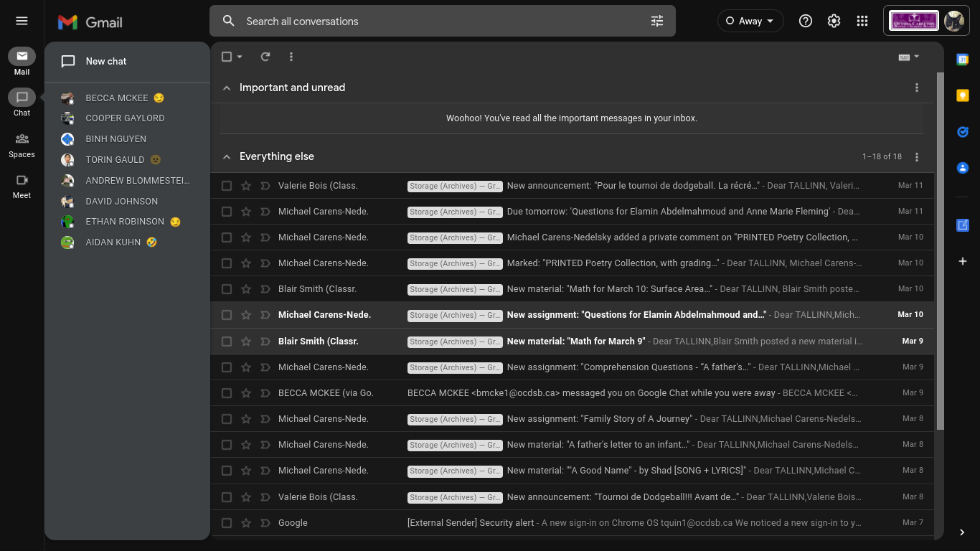Open search options filter icon
Viewport: 980px width, 551px height.
click(x=656, y=21)
